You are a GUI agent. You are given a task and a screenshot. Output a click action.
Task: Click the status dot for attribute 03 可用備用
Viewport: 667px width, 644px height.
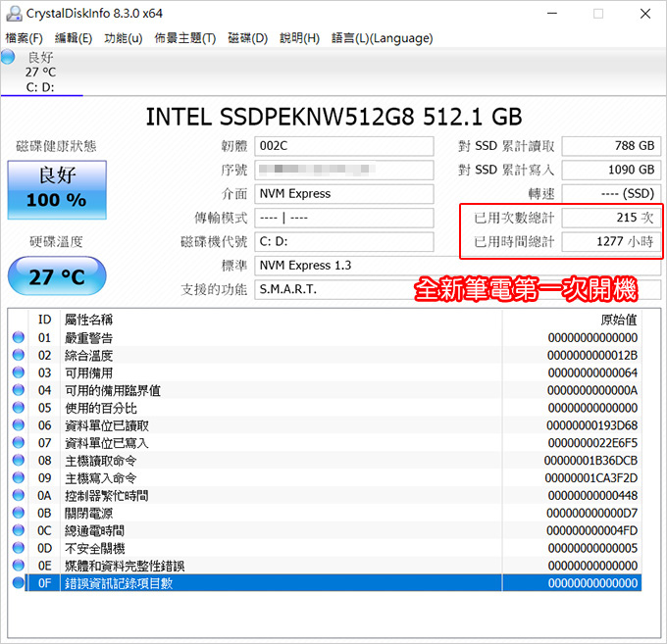click(19, 372)
